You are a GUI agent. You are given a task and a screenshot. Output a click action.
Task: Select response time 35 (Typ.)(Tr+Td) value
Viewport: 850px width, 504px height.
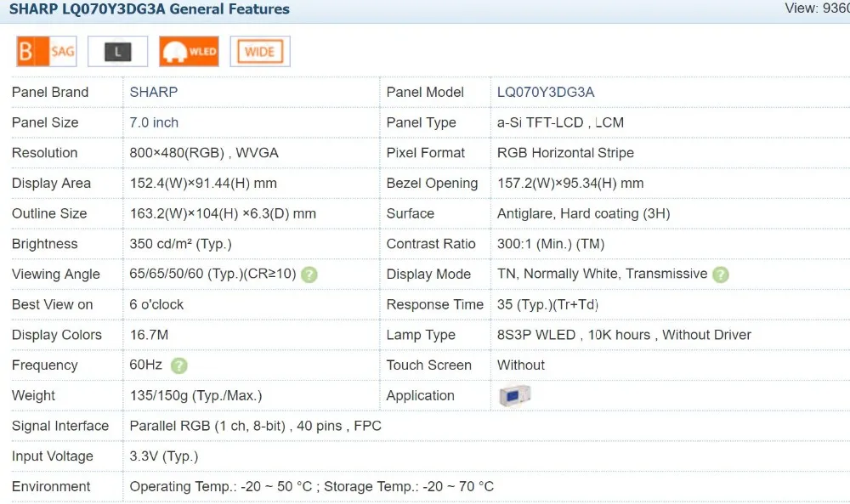[547, 304]
